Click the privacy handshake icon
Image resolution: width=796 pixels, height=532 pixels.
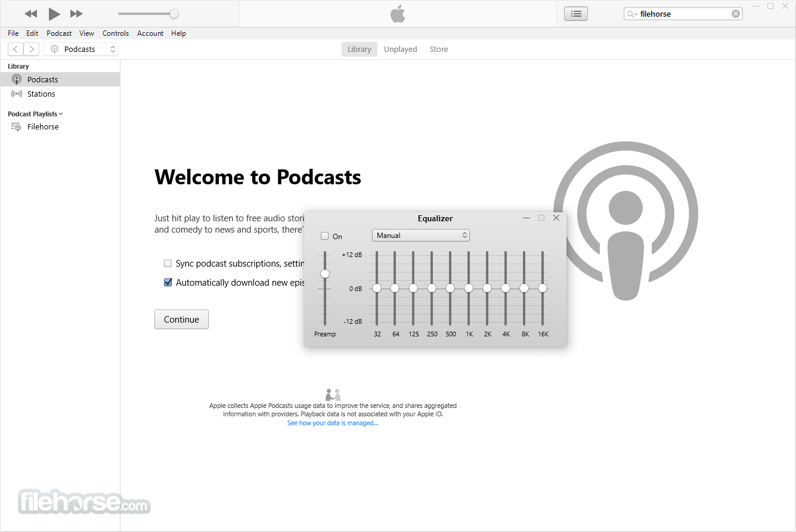[333, 395]
